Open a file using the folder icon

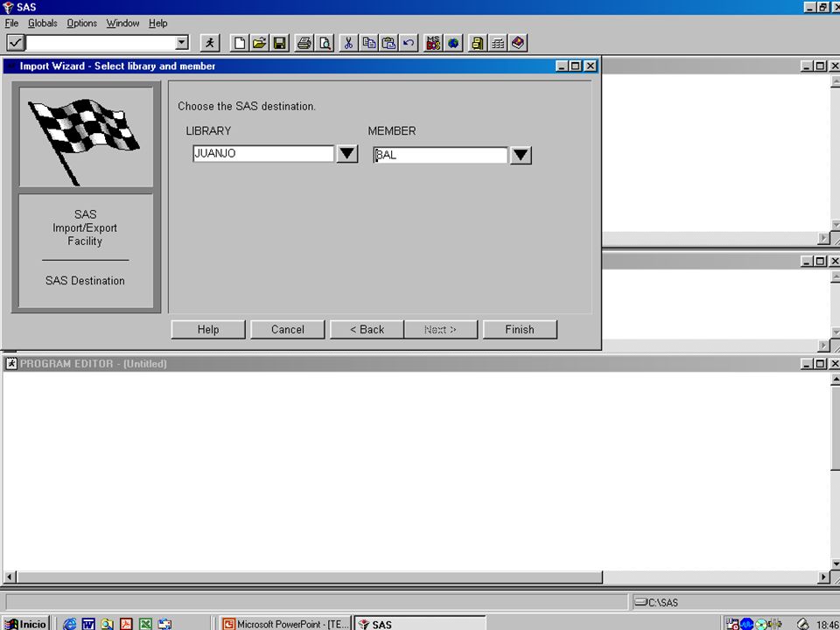point(259,43)
